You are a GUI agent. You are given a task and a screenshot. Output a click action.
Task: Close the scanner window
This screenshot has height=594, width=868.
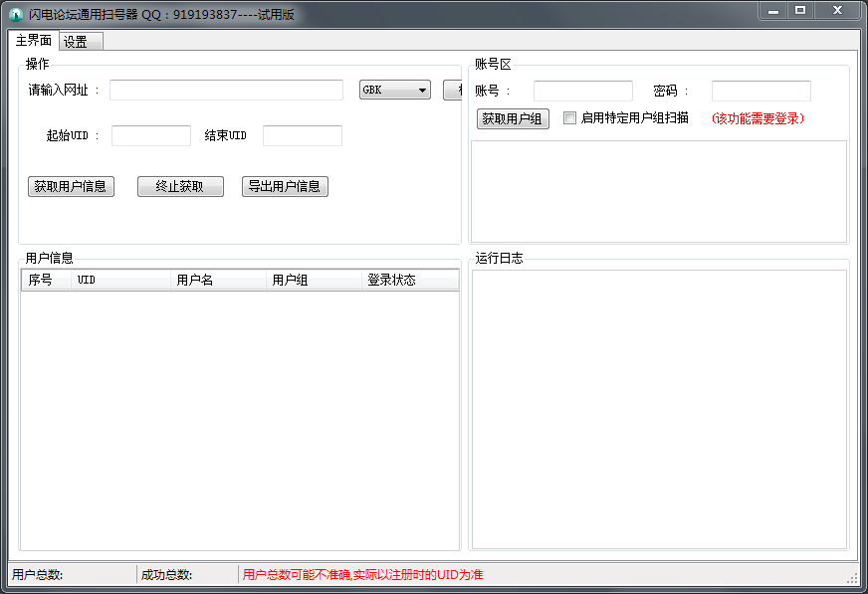coord(837,11)
